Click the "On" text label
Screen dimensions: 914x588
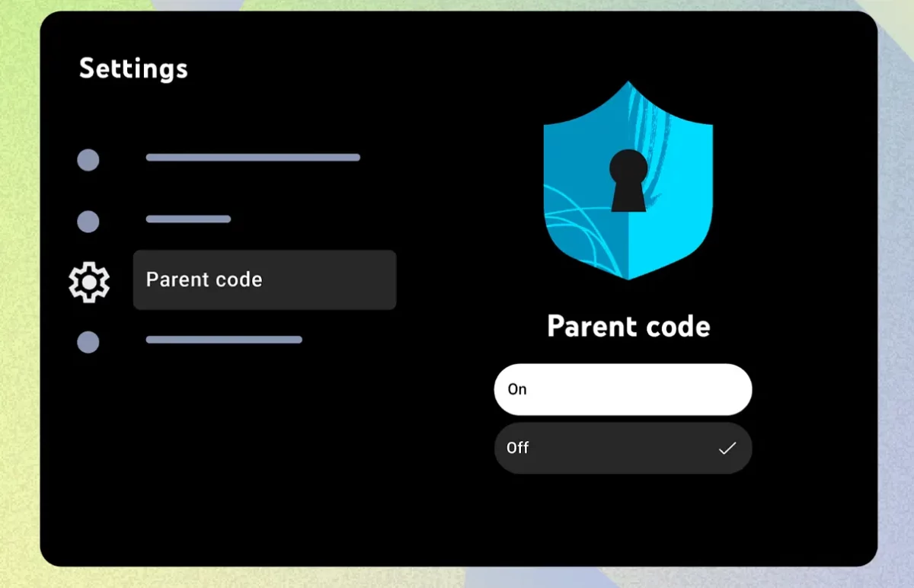(x=517, y=389)
